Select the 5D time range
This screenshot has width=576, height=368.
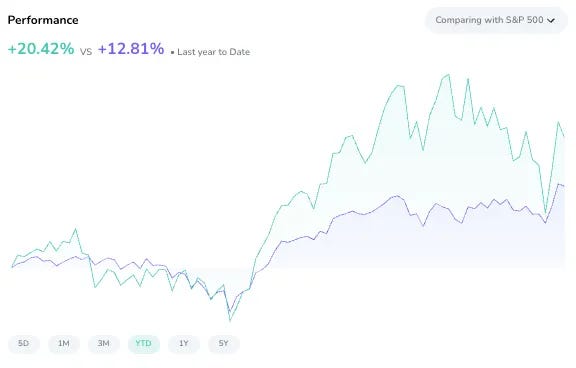24,344
